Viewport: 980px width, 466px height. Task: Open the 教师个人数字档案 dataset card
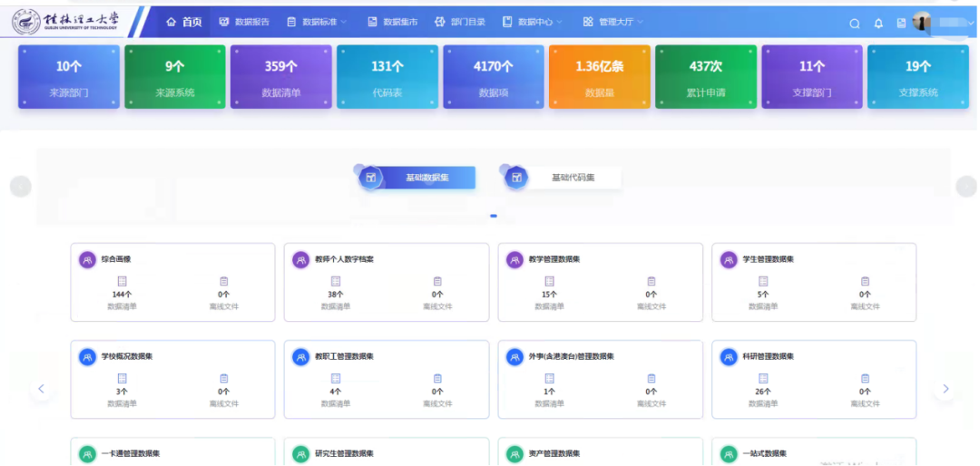click(386, 282)
